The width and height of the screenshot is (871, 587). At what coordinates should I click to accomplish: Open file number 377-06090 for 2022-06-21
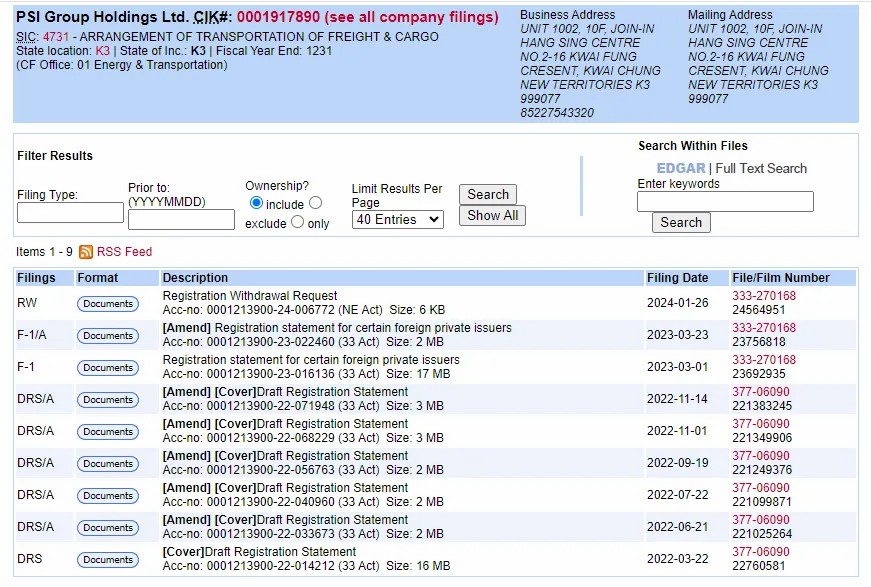click(760, 520)
